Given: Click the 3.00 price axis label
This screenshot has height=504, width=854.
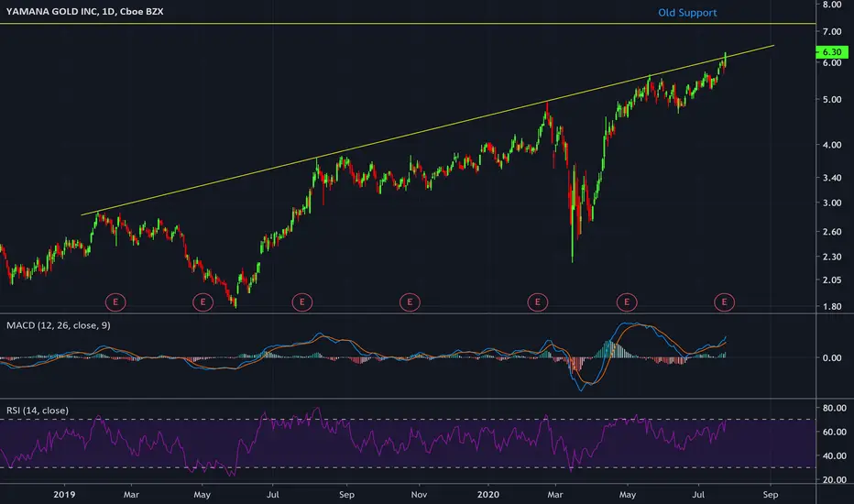Looking at the screenshot, I should click(832, 203).
